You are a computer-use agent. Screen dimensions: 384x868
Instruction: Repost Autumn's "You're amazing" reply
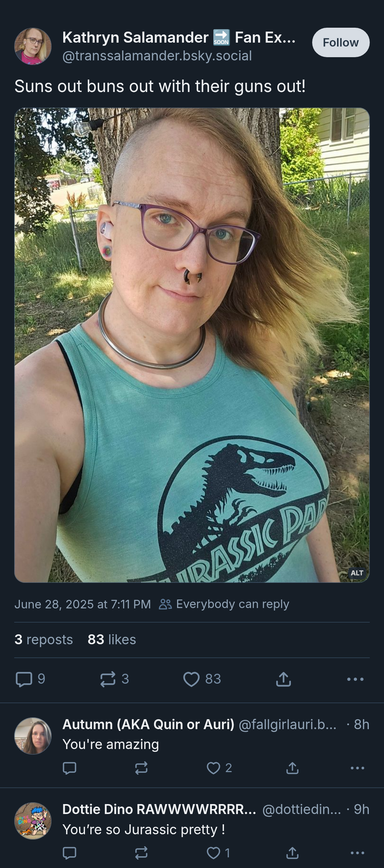(141, 768)
